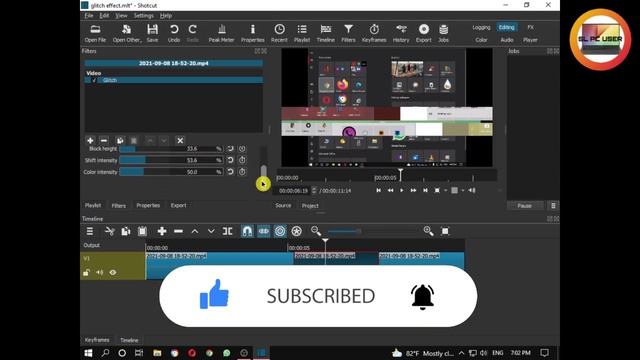Copy the filters with the copy icon

tap(120, 140)
